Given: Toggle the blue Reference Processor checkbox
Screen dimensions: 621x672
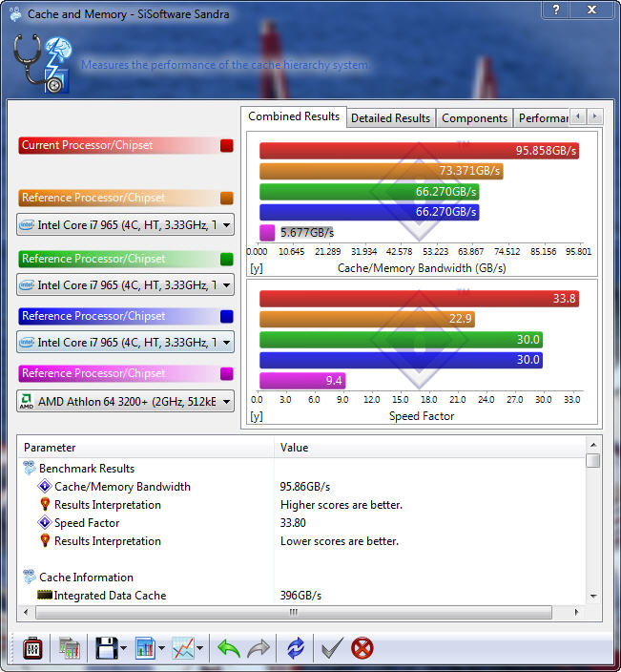Looking at the screenshot, I should tap(227, 316).
